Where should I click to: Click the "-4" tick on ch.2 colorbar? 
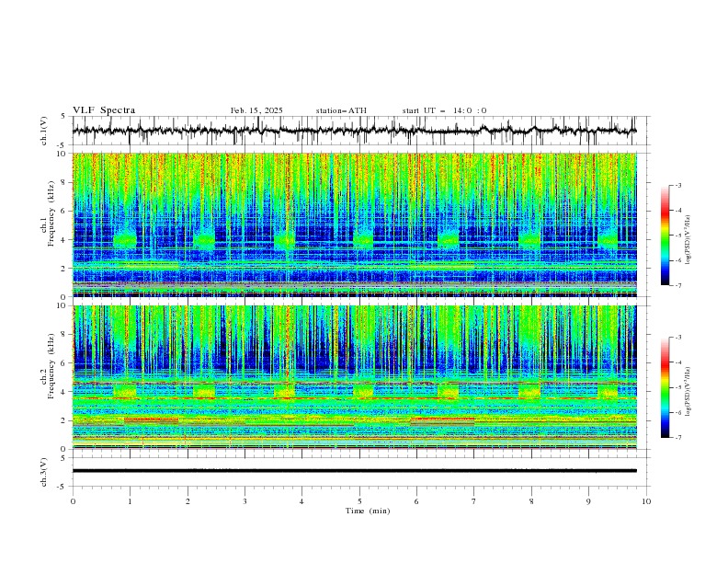point(677,362)
